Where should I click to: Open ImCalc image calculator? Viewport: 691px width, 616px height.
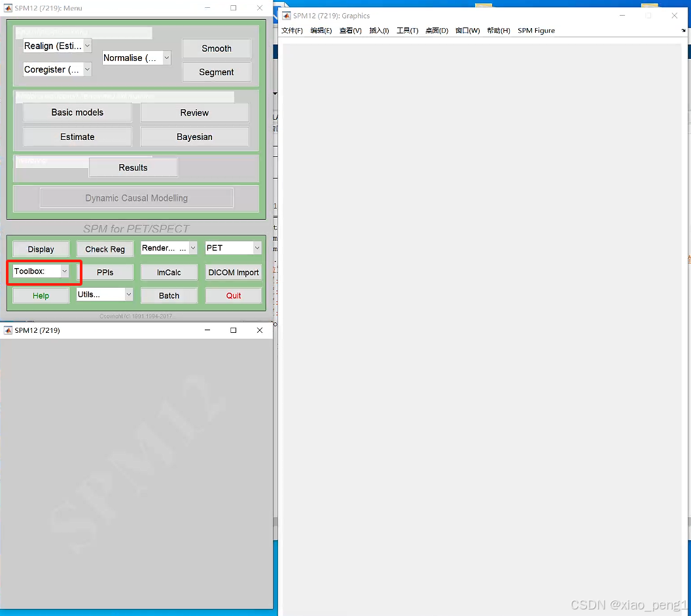point(169,273)
